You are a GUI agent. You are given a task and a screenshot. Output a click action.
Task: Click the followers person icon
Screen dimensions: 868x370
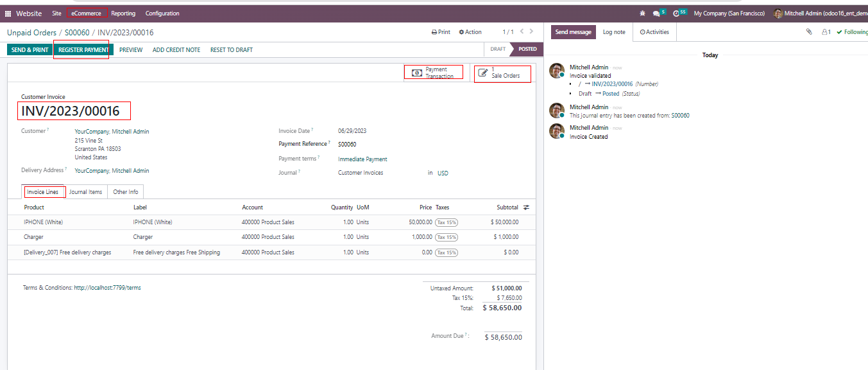(x=826, y=32)
